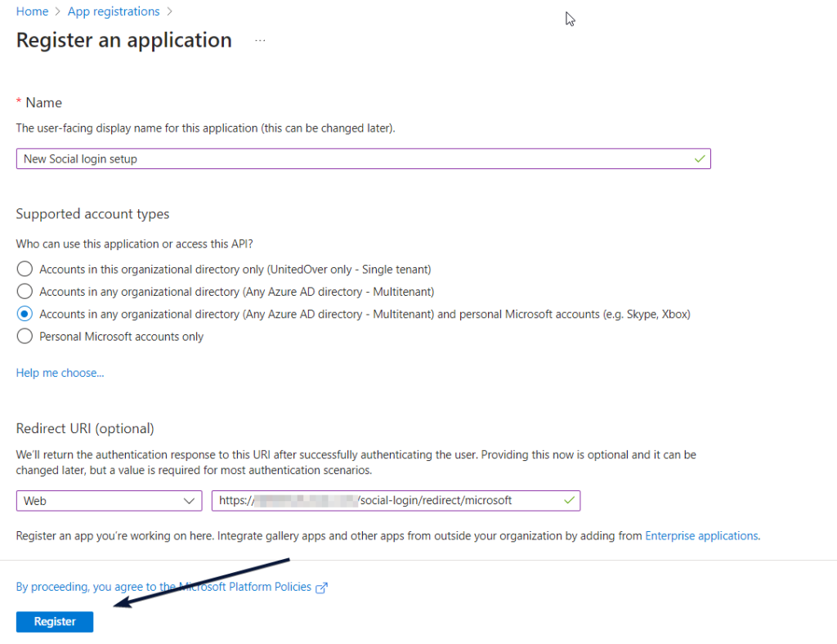Click the breadcrumb chevron after Home

click(x=58, y=11)
